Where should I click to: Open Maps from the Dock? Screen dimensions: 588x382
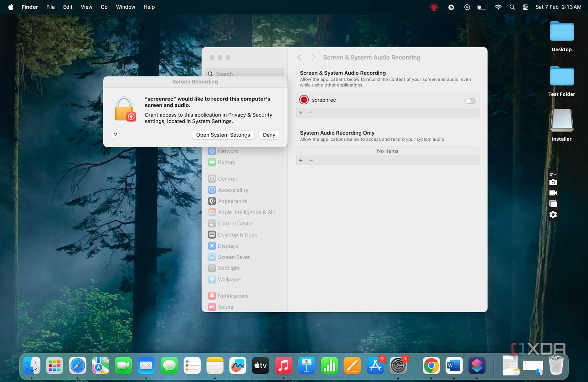pos(100,366)
